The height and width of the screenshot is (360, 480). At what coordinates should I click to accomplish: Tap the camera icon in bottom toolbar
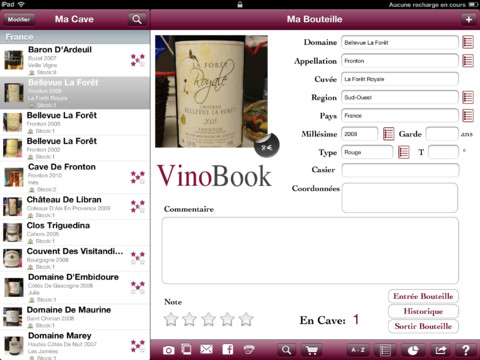(169, 350)
